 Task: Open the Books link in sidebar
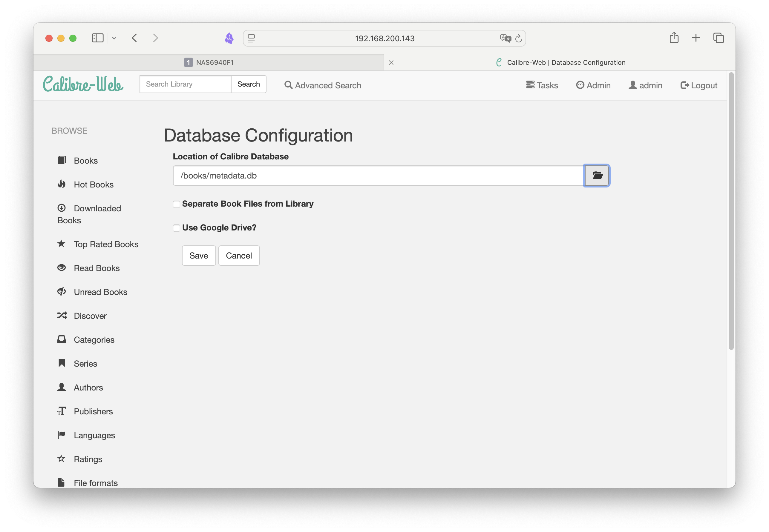(x=86, y=161)
